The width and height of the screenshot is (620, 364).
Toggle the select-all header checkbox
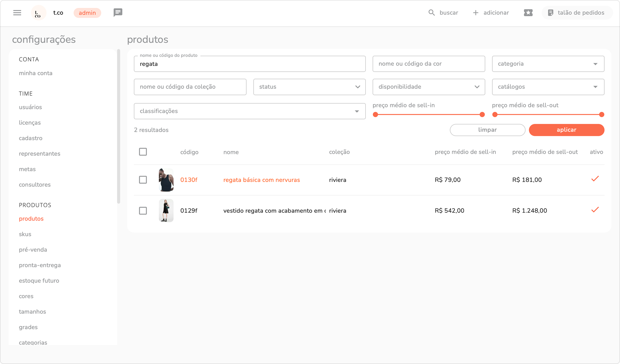click(x=143, y=152)
